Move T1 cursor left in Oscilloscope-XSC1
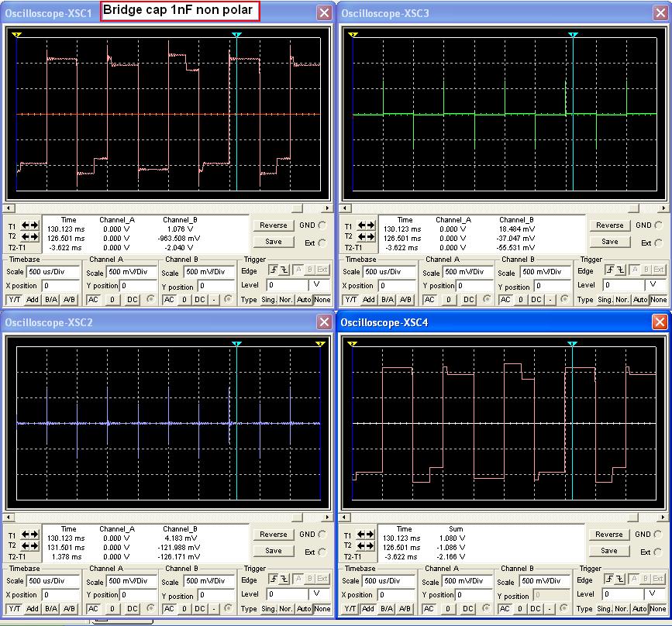 tap(26, 225)
